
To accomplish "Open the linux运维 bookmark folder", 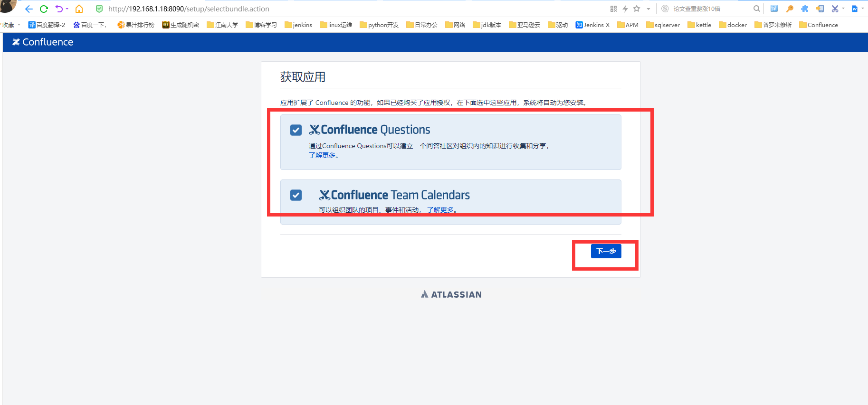I will click(x=336, y=25).
